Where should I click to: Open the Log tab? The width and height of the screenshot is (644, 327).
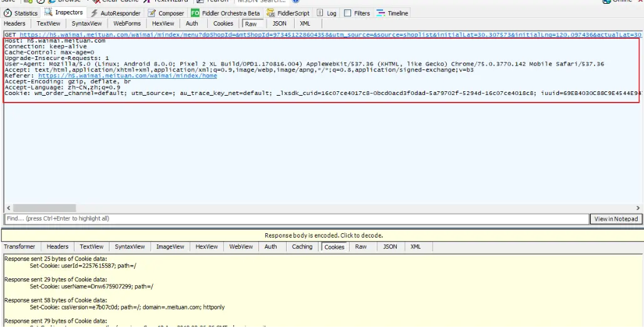click(327, 13)
